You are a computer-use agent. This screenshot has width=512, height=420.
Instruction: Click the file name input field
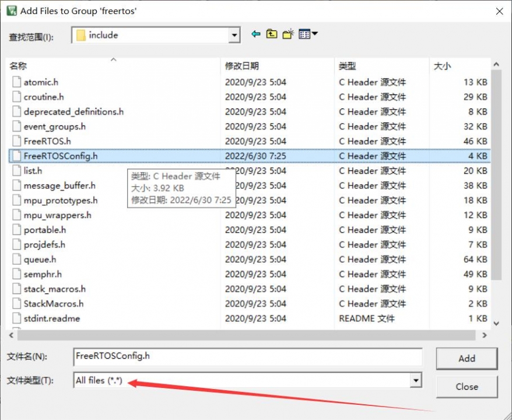click(247, 356)
